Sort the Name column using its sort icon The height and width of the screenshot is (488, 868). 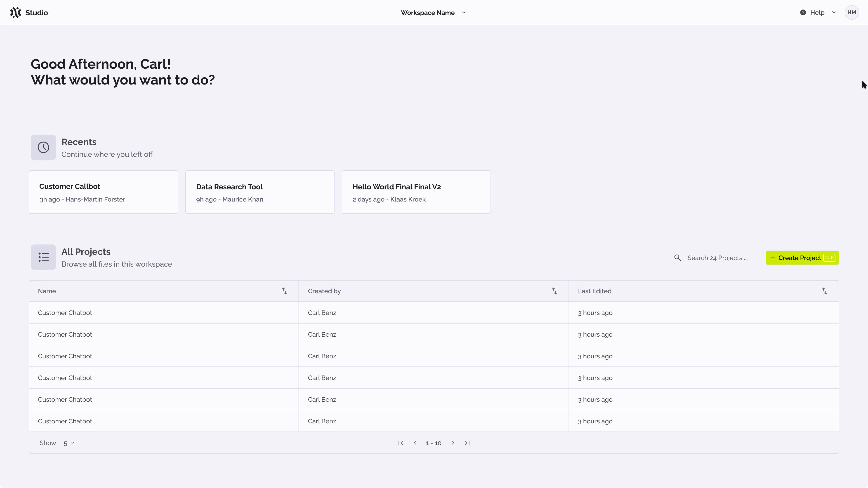pos(284,291)
